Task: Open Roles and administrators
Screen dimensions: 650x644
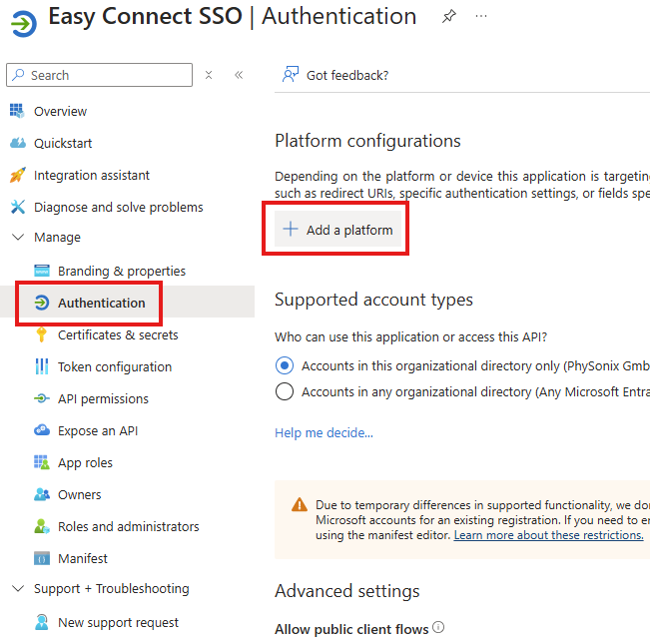Action: click(129, 526)
